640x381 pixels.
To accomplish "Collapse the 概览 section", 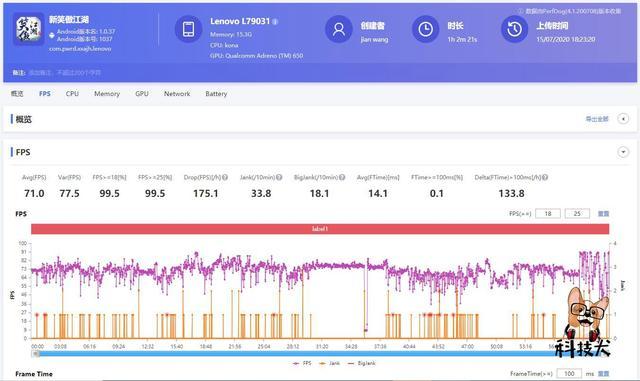I will pyautogui.click(x=623, y=119).
